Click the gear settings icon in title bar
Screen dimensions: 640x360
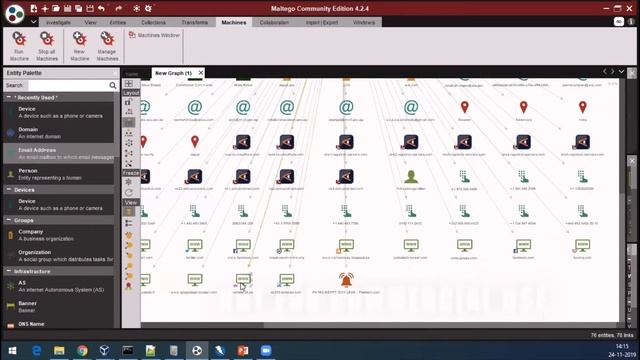point(148,8)
